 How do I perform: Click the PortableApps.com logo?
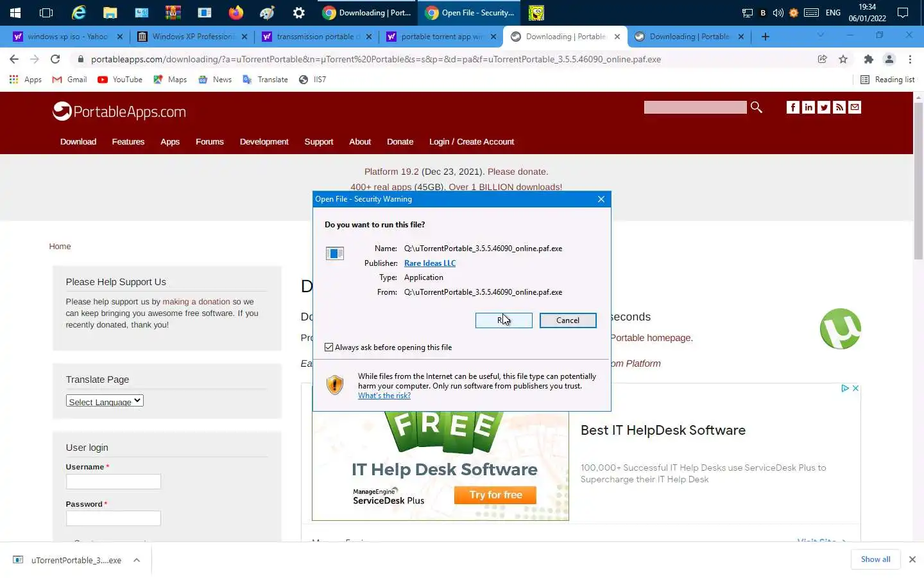click(119, 112)
